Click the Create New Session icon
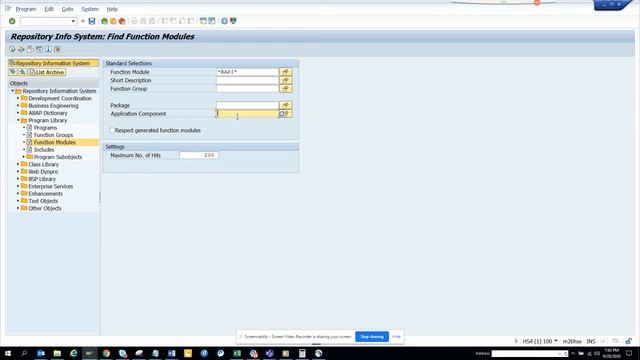640x360 pixels. 203,21
